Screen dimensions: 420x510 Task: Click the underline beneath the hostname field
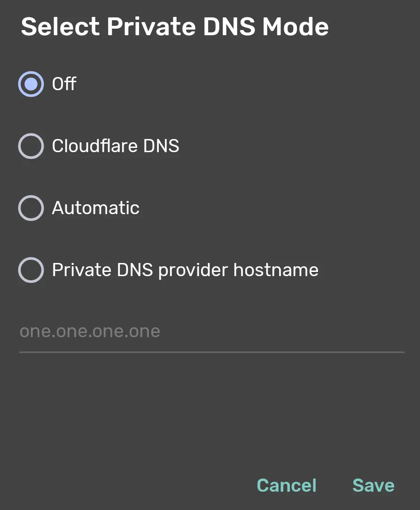211,351
